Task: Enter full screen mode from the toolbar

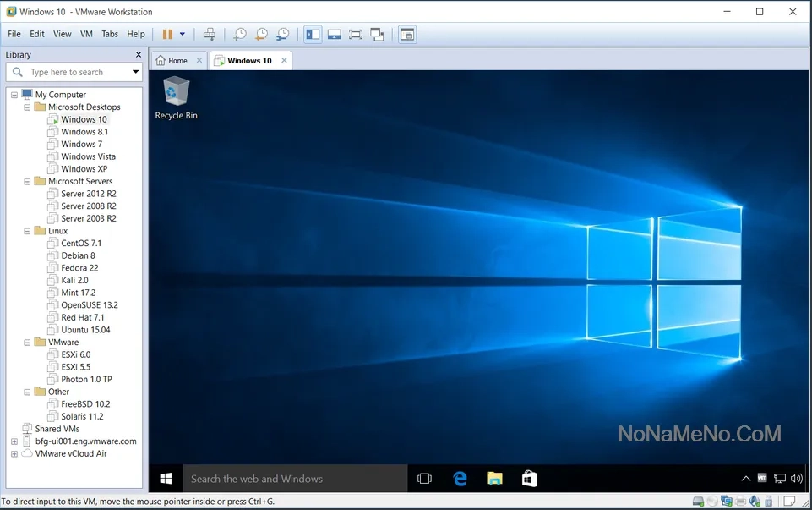Action: [x=356, y=34]
